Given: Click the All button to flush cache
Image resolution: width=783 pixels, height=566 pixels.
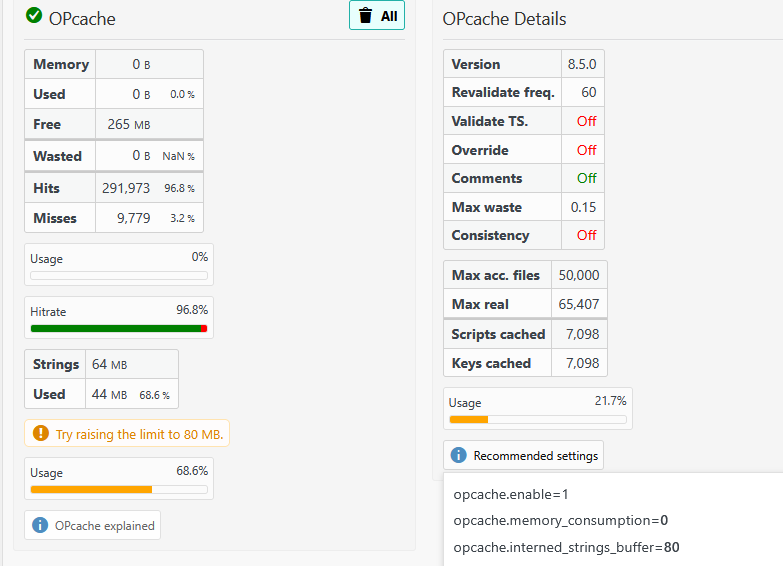Looking at the screenshot, I should click(x=377, y=15).
